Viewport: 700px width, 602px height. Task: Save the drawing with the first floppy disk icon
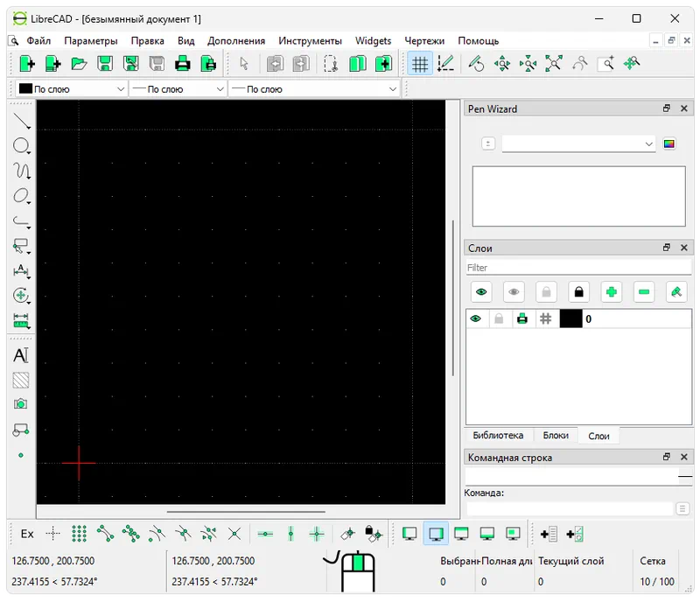click(x=105, y=63)
